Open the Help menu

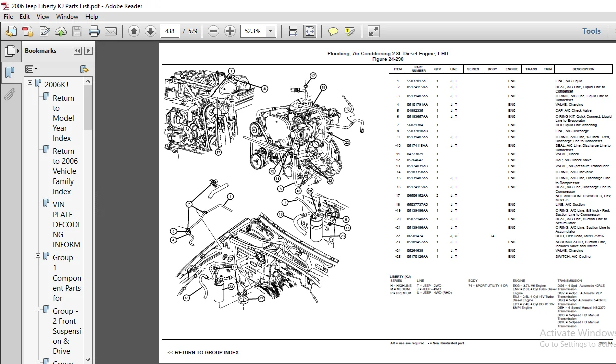tap(92, 17)
